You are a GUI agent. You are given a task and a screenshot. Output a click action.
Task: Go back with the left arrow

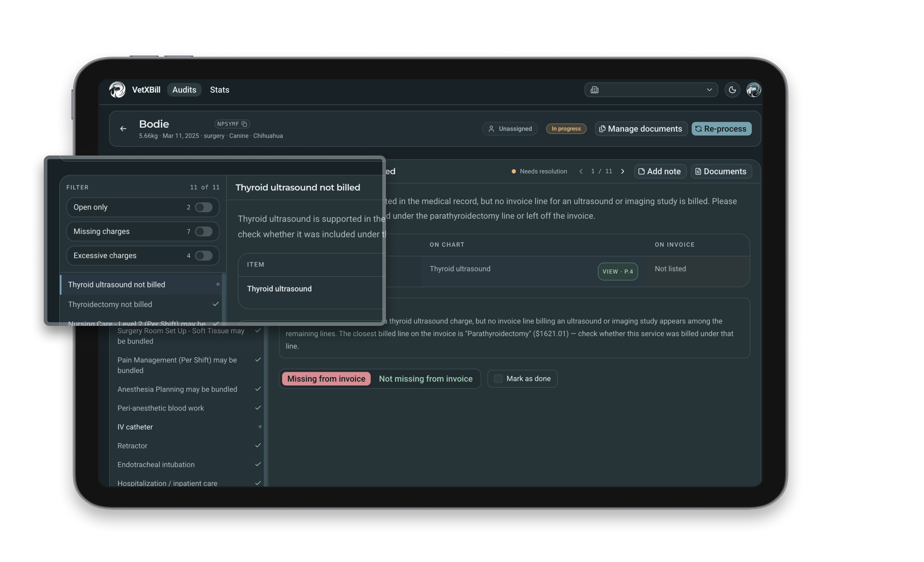click(x=123, y=129)
